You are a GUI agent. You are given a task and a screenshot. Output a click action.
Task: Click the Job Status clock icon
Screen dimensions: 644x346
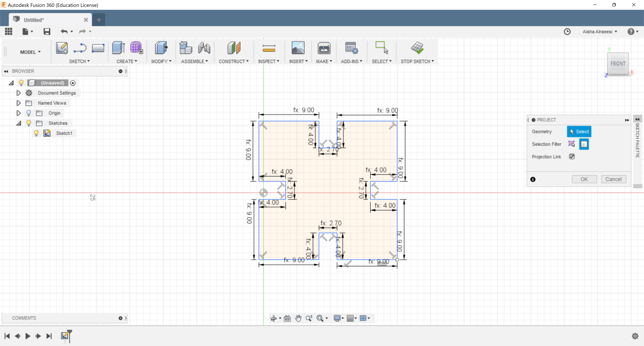[x=567, y=32]
